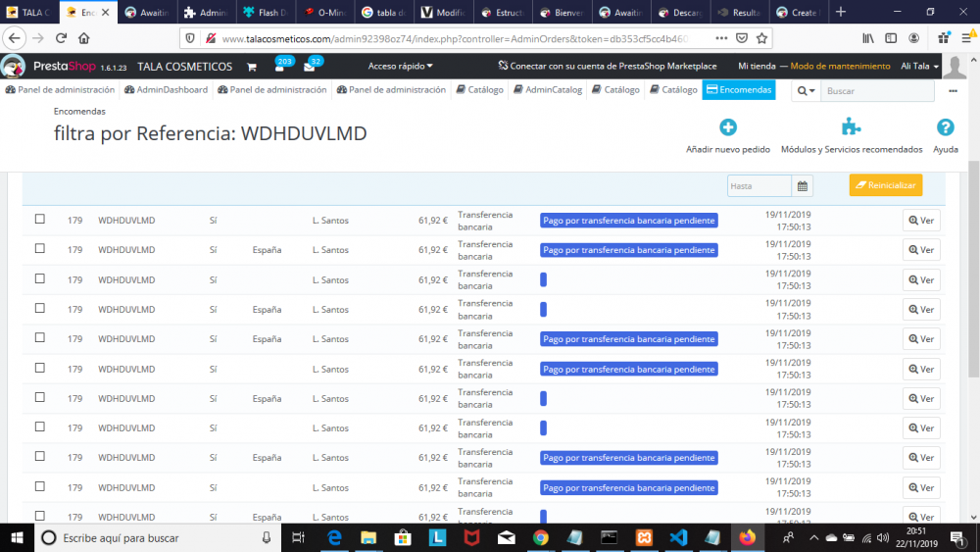
Task: Click the Reinicializar filter button
Action: point(886,185)
